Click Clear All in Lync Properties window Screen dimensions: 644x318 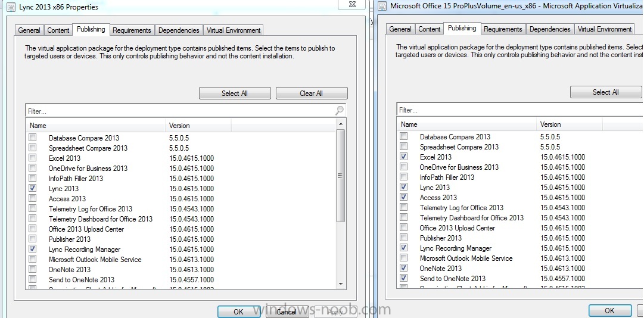point(312,93)
